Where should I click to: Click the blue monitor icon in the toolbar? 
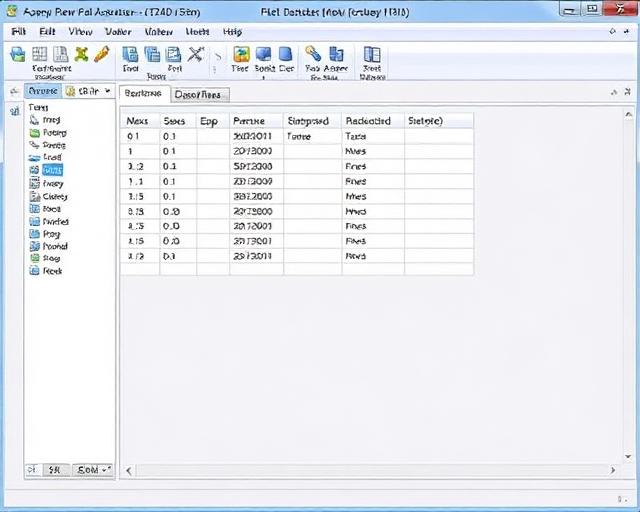point(263,54)
